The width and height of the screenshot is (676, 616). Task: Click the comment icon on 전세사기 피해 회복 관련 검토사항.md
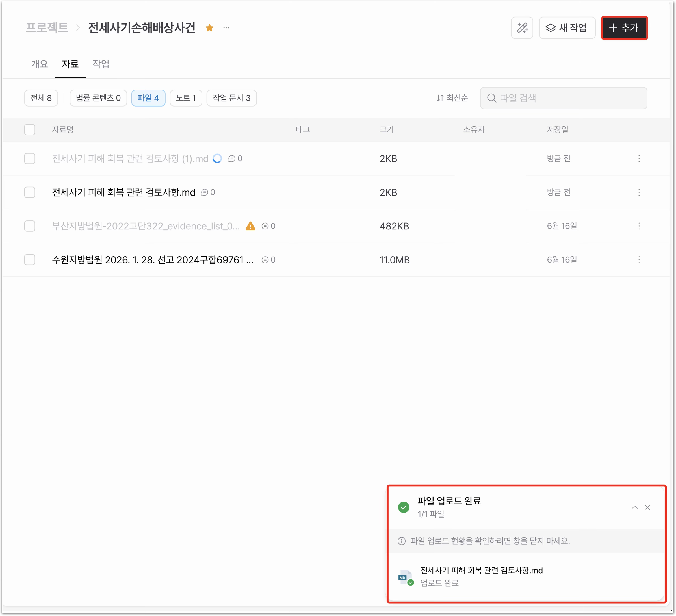click(205, 192)
